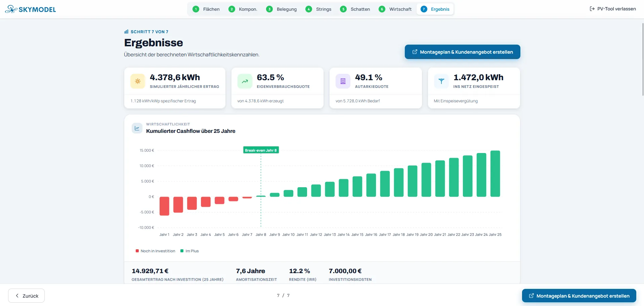The height and width of the screenshot is (306, 644).
Task: Click the exit icon beside PV-Tool verlassen
Action: [x=592, y=9]
